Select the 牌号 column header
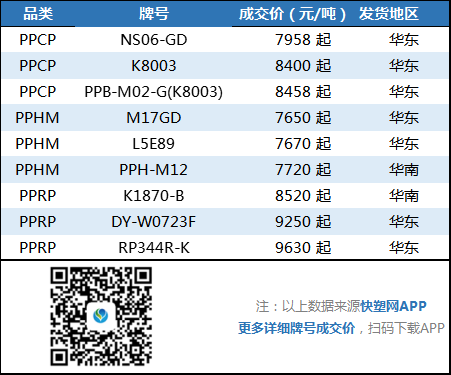The width and height of the screenshot is (451, 375). coord(154,14)
